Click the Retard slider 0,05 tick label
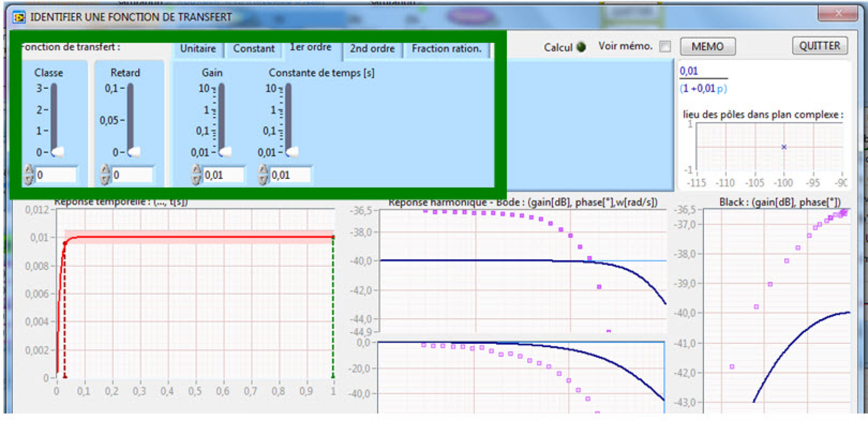This screenshot has height=421, width=868. click(109, 120)
